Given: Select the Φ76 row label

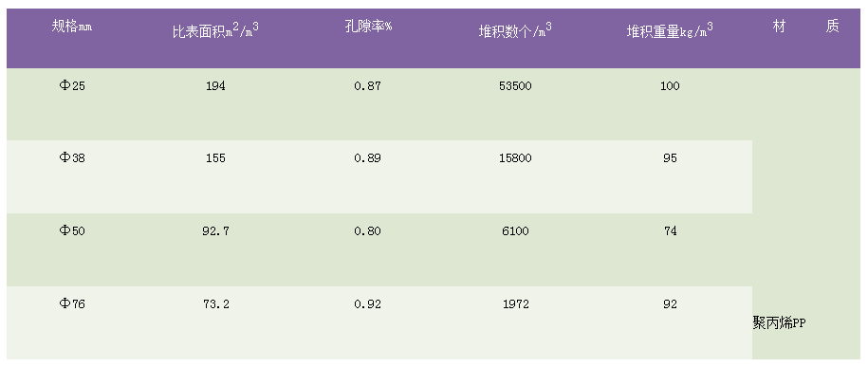Looking at the screenshot, I should [72, 303].
